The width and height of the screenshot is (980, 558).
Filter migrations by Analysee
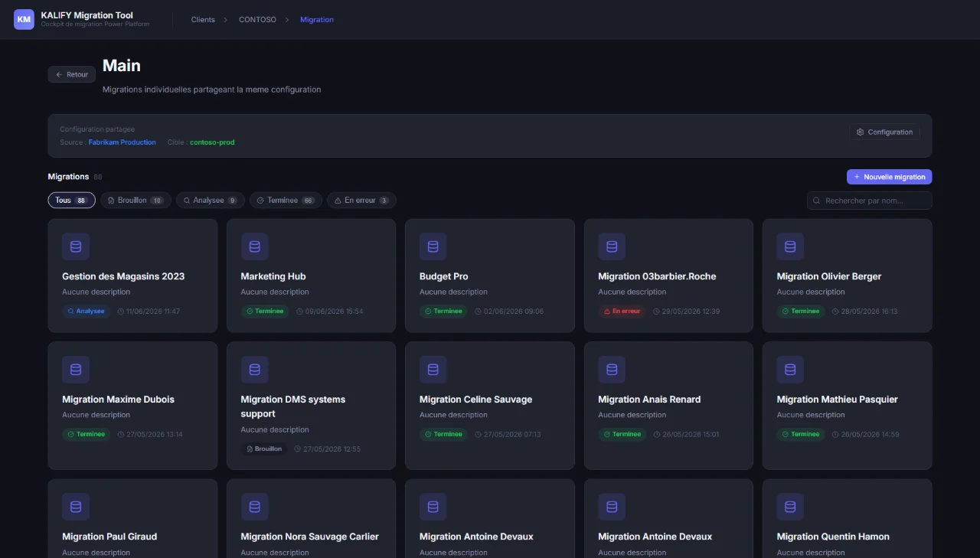pyautogui.click(x=211, y=201)
